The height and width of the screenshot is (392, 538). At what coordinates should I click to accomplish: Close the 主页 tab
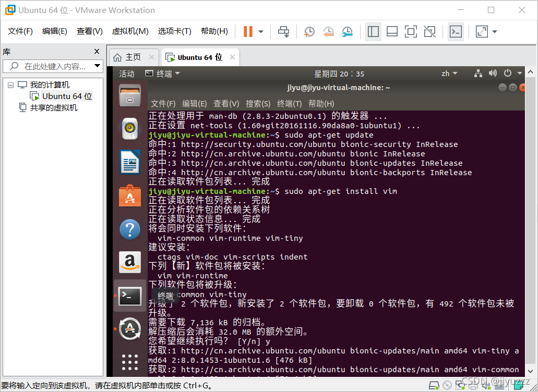(151, 57)
